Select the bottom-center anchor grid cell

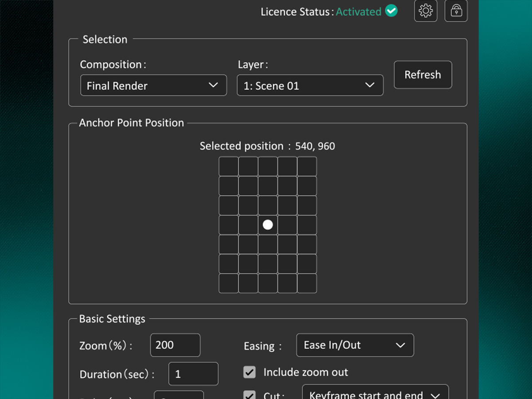point(268,283)
